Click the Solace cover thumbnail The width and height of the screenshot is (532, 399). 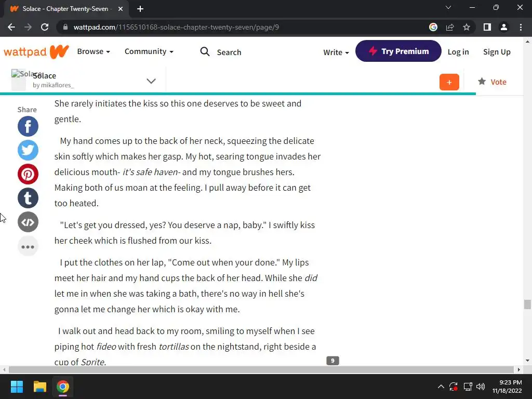(19, 79)
